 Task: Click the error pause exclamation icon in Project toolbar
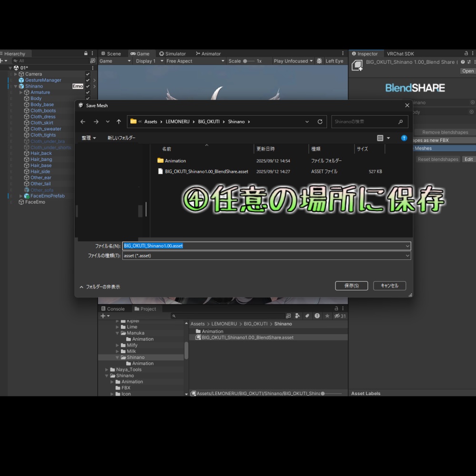[317, 316]
